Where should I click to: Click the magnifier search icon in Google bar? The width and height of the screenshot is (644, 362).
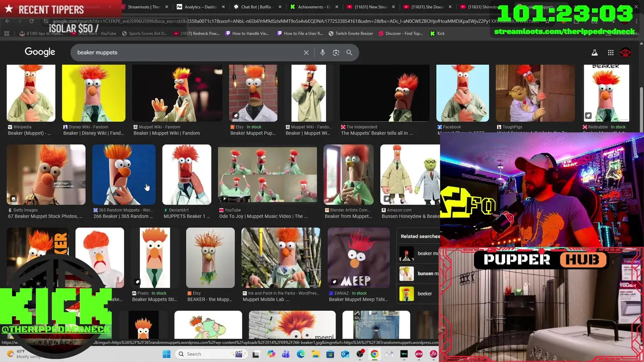(x=349, y=52)
